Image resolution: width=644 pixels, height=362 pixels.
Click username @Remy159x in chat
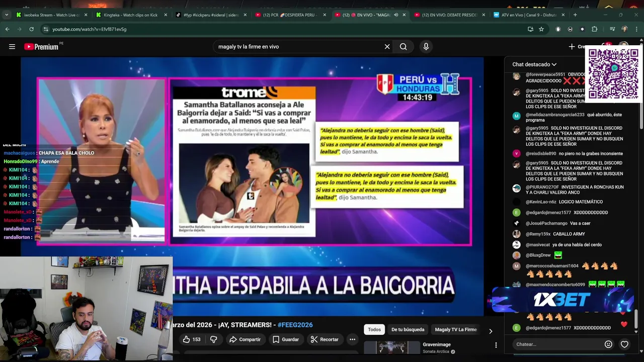pyautogui.click(x=538, y=234)
